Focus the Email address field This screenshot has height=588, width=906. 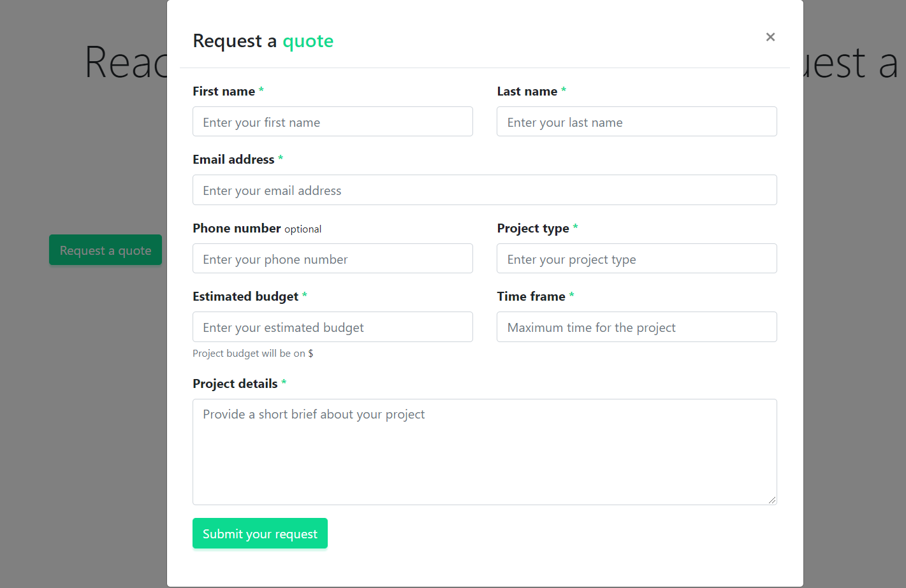pos(485,189)
